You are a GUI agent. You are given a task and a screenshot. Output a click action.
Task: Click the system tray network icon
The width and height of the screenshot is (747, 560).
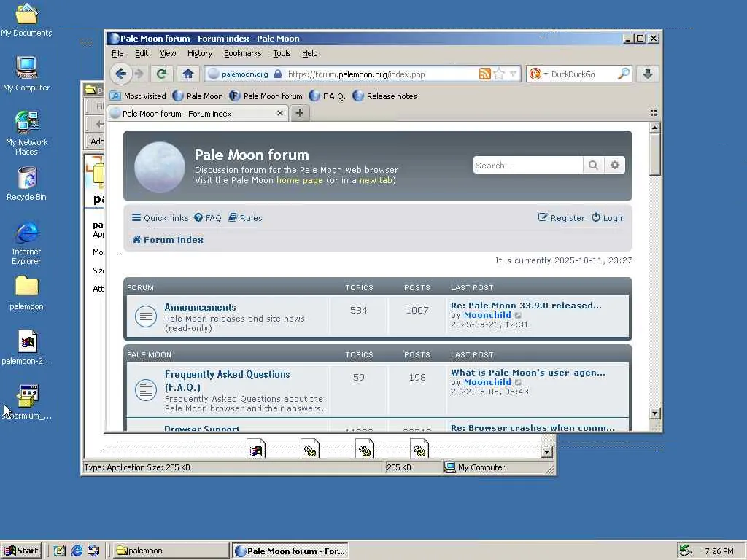(684, 551)
